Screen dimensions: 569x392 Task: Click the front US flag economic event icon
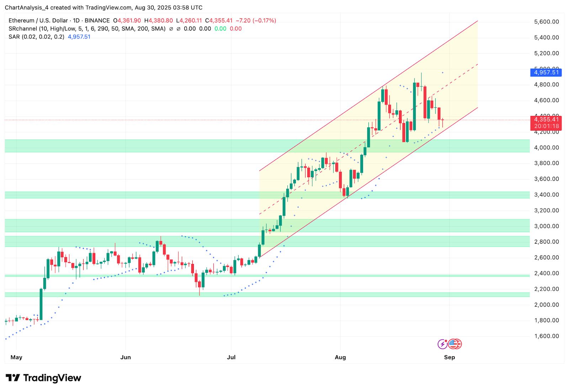point(453,344)
